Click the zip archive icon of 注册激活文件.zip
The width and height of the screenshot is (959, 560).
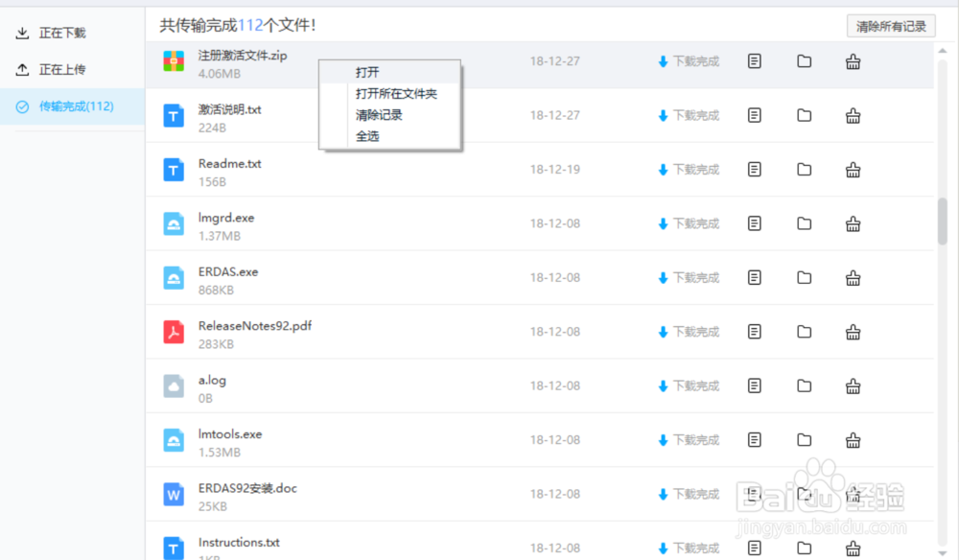point(174,61)
